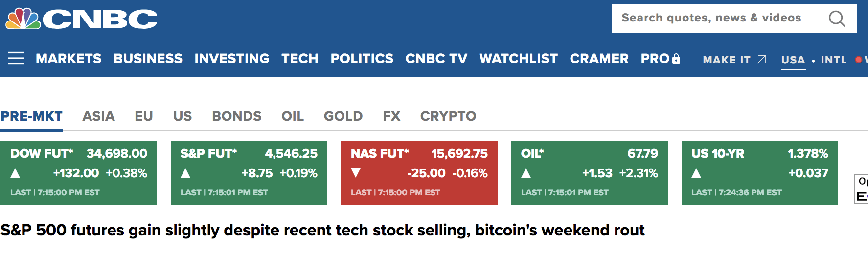The width and height of the screenshot is (868, 254).
Task: Click the NAS FUT down arrow indicator
Action: pos(356,173)
